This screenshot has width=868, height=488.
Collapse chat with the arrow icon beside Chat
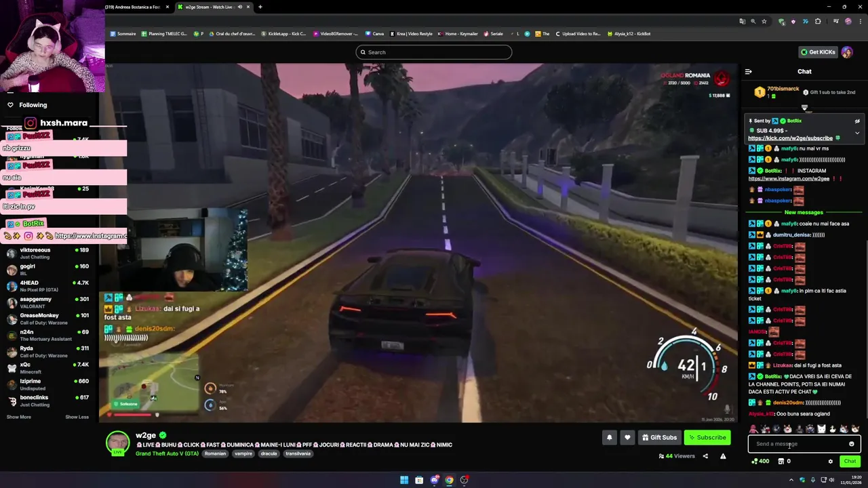(x=748, y=71)
